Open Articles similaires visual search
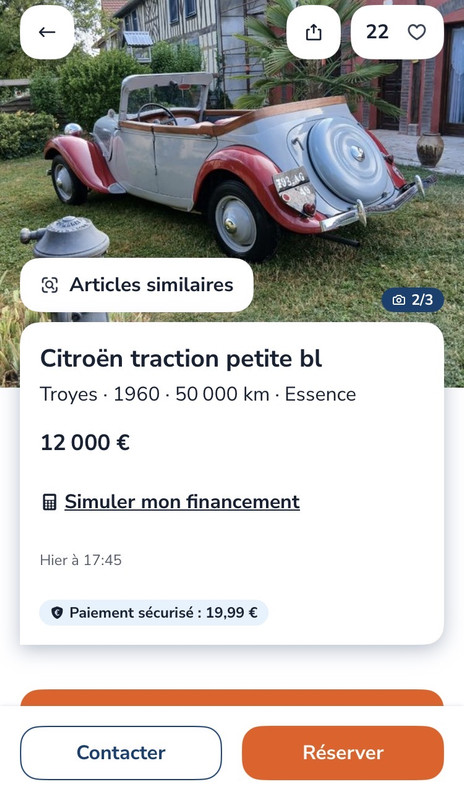This screenshot has width=464, height=800. click(137, 285)
